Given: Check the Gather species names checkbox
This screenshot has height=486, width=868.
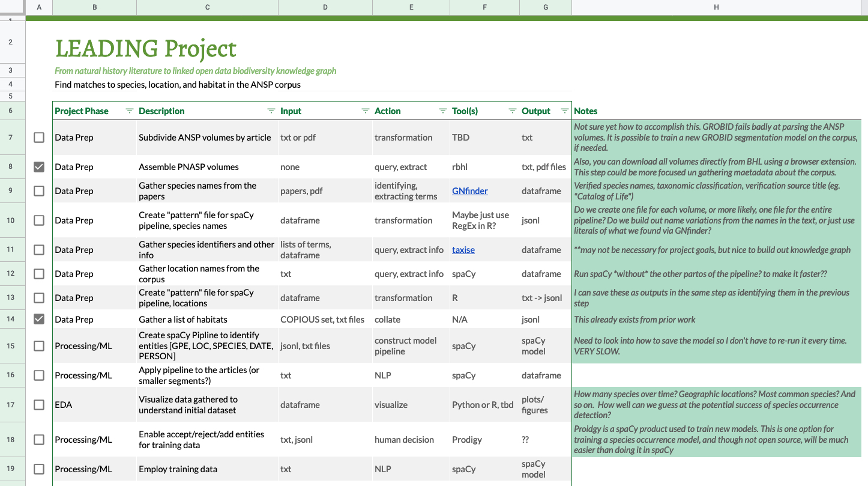Looking at the screenshot, I should 39,191.
